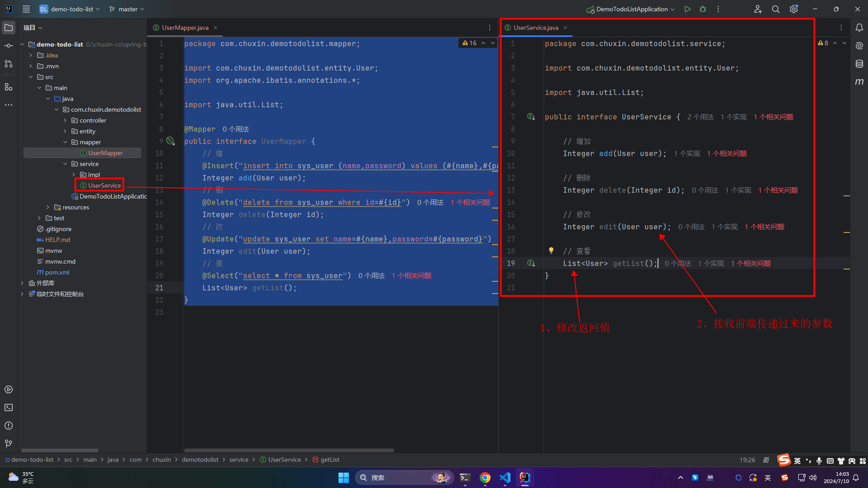868x488 pixels.
Task: Open the Git tool window
Action: coord(9,444)
